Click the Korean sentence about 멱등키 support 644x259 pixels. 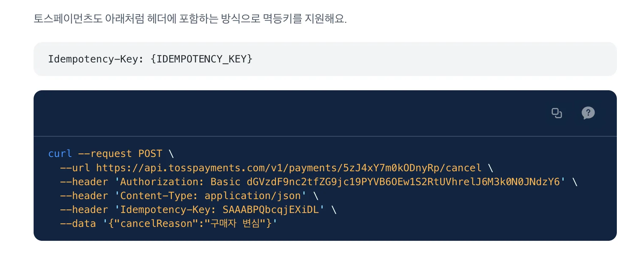[190, 19]
